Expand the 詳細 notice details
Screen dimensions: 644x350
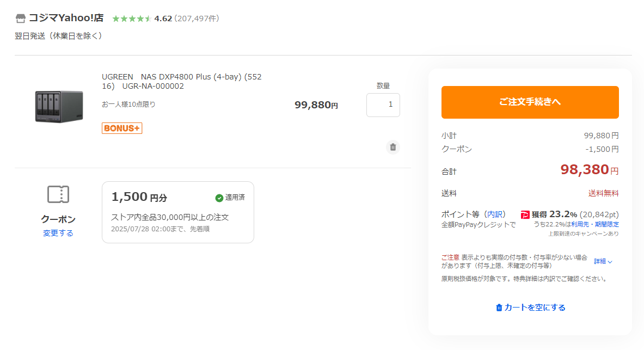point(603,261)
